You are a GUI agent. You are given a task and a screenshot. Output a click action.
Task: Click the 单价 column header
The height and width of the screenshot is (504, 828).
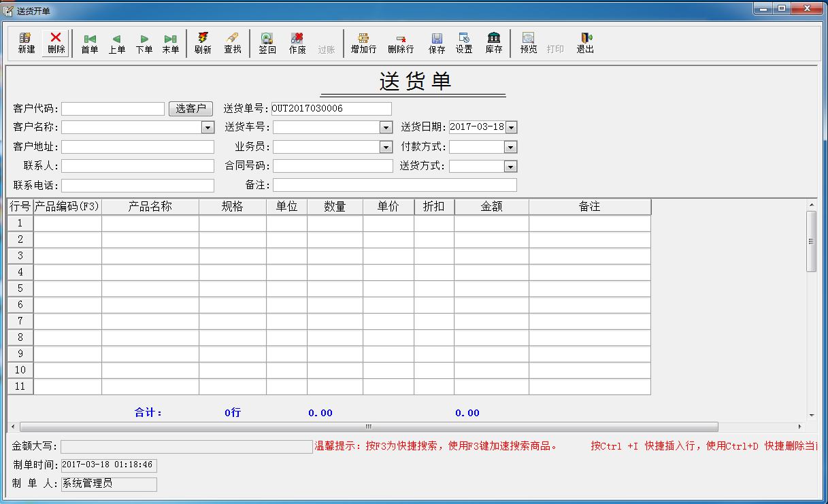388,207
